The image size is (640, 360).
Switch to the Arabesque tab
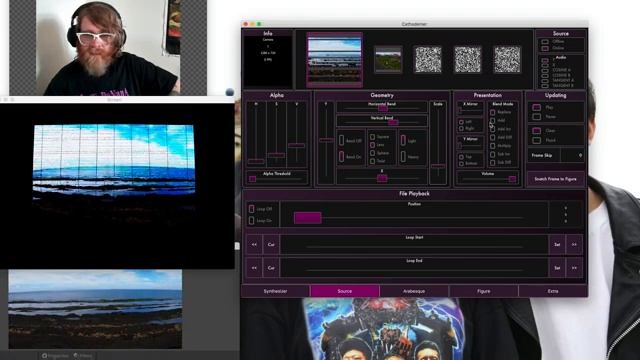[414, 291]
